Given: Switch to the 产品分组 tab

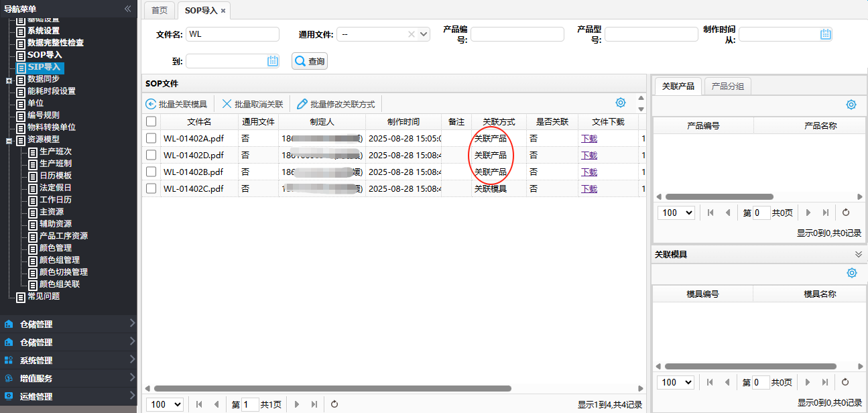Looking at the screenshot, I should click(x=727, y=86).
